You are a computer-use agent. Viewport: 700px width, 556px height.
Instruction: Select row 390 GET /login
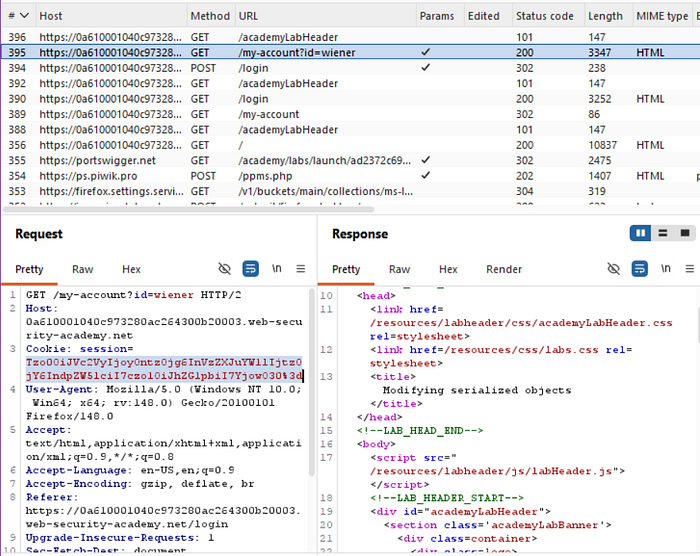[x=350, y=99]
